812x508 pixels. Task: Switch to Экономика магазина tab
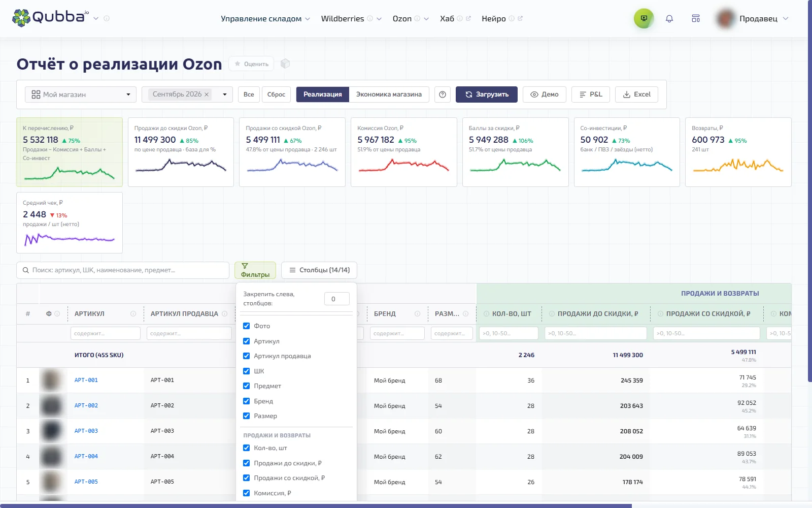pos(389,94)
